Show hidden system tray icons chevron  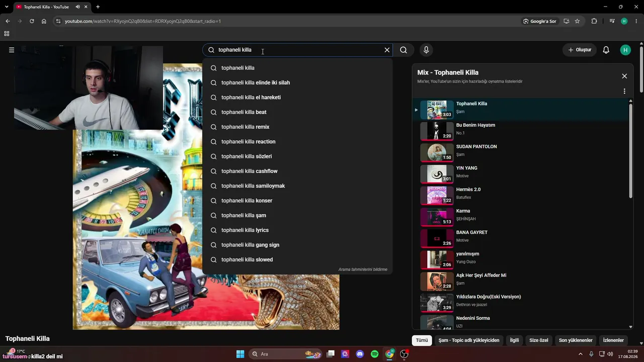pyautogui.click(x=581, y=354)
